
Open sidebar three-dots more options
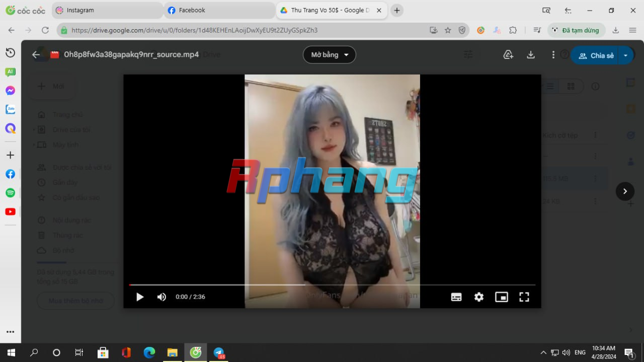[10, 332]
